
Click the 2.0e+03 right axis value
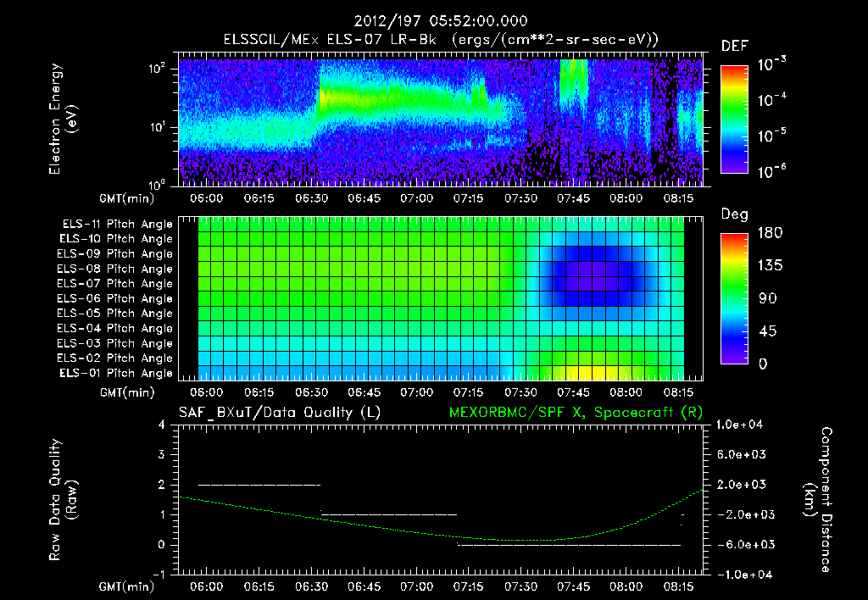click(x=742, y=485)
